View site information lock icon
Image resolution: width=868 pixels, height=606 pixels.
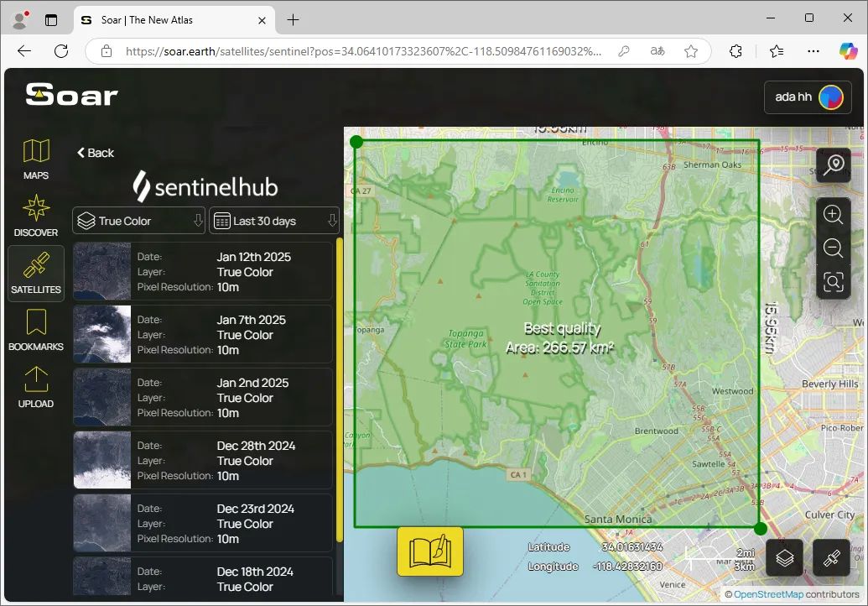coord(107,51)
